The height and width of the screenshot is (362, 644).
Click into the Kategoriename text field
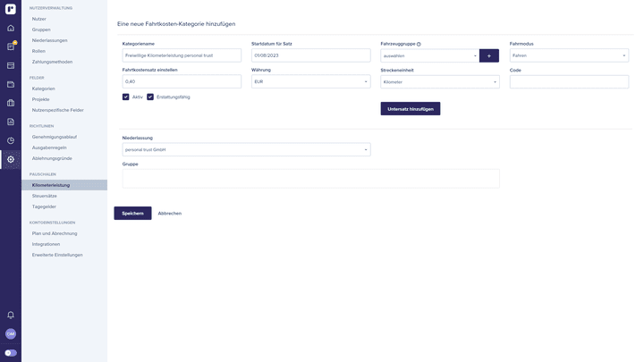(182, 55)
